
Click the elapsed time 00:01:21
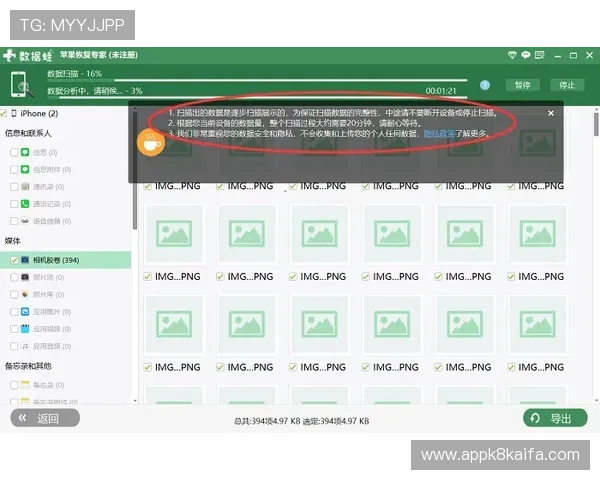(x=441, y=91)
